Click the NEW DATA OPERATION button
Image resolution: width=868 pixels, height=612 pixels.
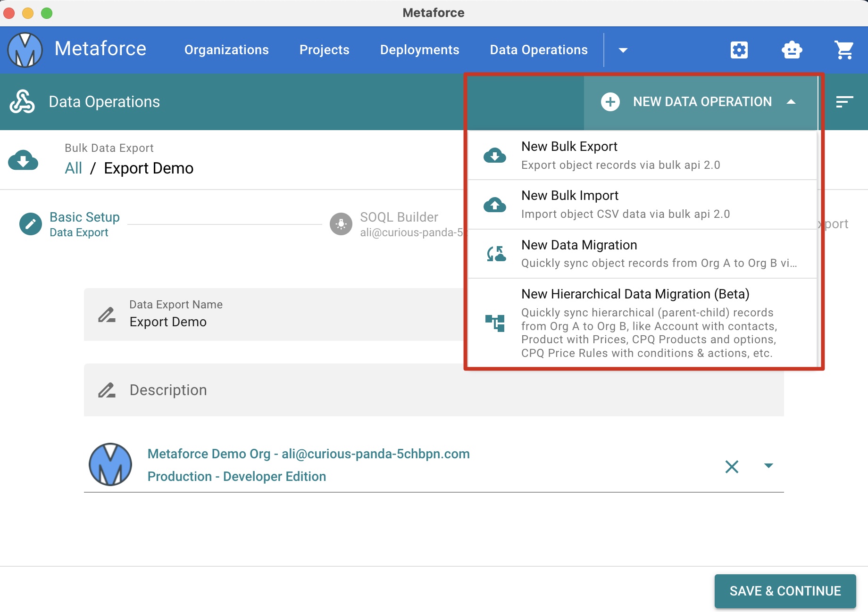[701, 102]
